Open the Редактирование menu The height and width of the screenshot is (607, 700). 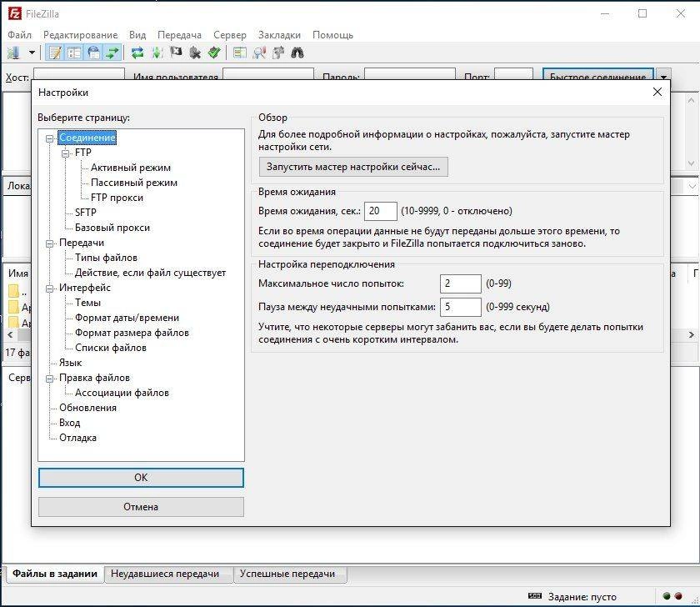pyautogui.click(x=80, y=35)
